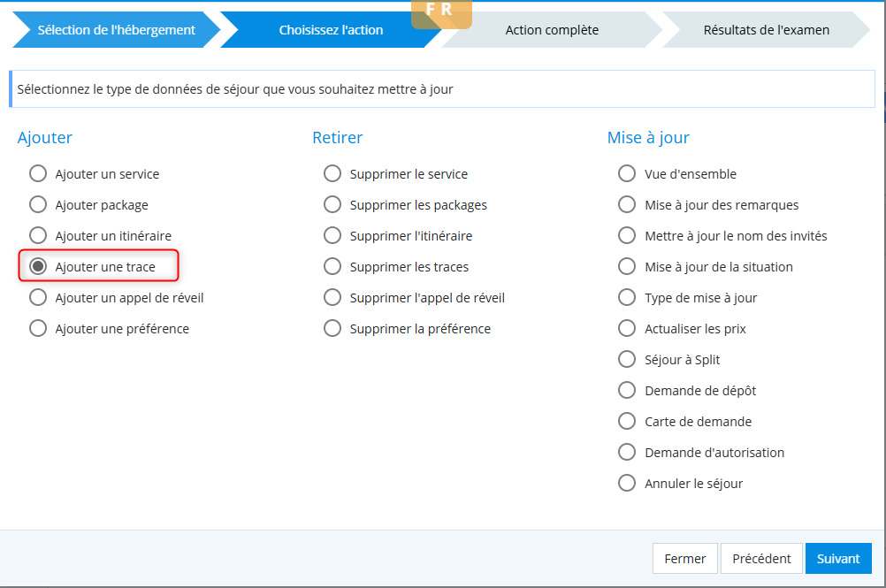Viewport: 886px width, 588px height.
Task: Select 'Mise à jour des remarques' option
Action: point(627,205)
